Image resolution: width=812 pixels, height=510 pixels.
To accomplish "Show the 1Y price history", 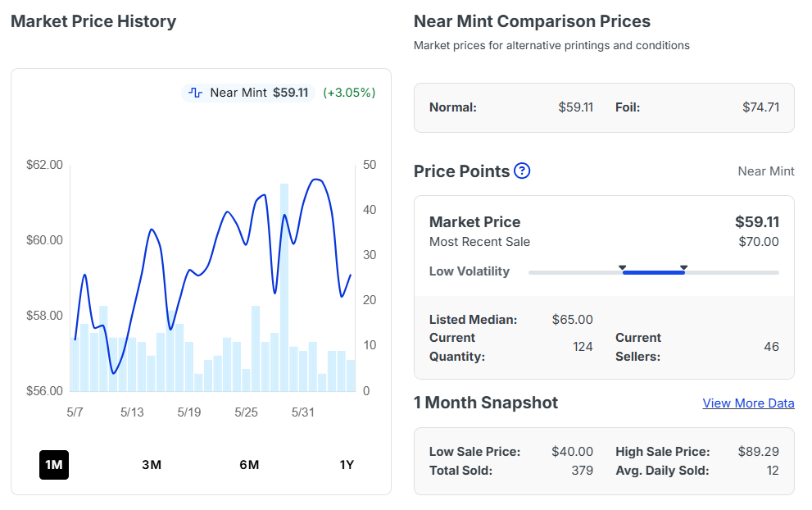I will 347,465.
